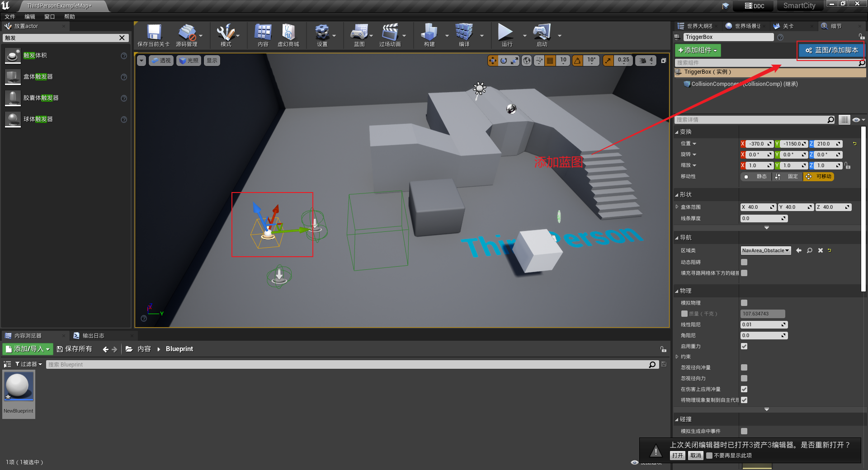Use selected asset arrow for 区域类

point(799,250)
